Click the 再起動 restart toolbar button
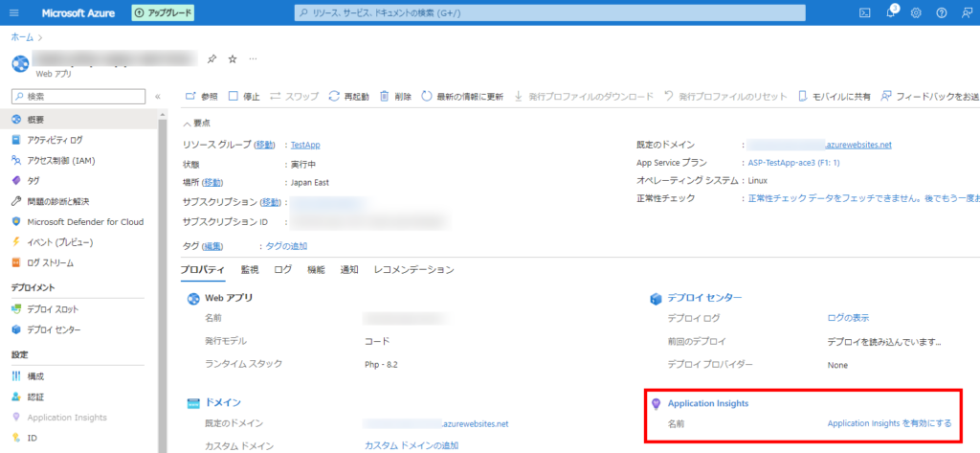 coord(348,97)
